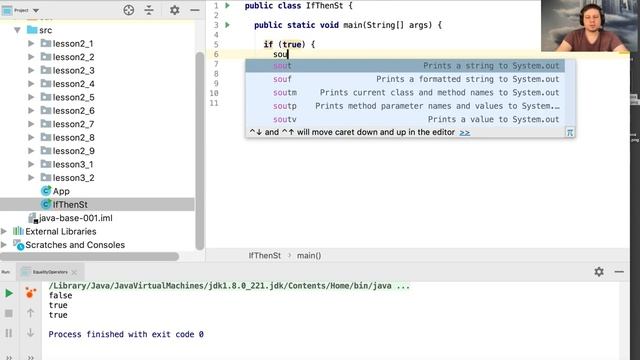This screenshot has width=640, height=360.
Task: Expand the lesson2_4 folder
Action: click(31, 84)
